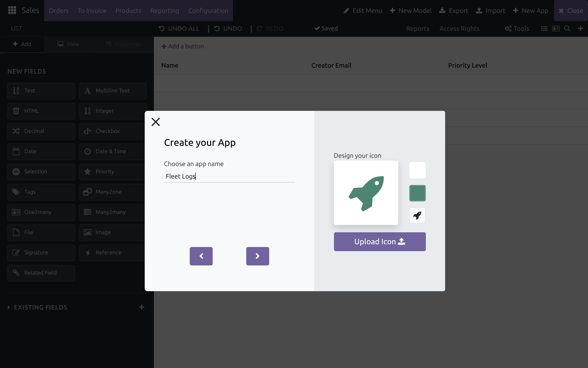Open the search view icon
The image size is (588, 368).
[567, 29]
